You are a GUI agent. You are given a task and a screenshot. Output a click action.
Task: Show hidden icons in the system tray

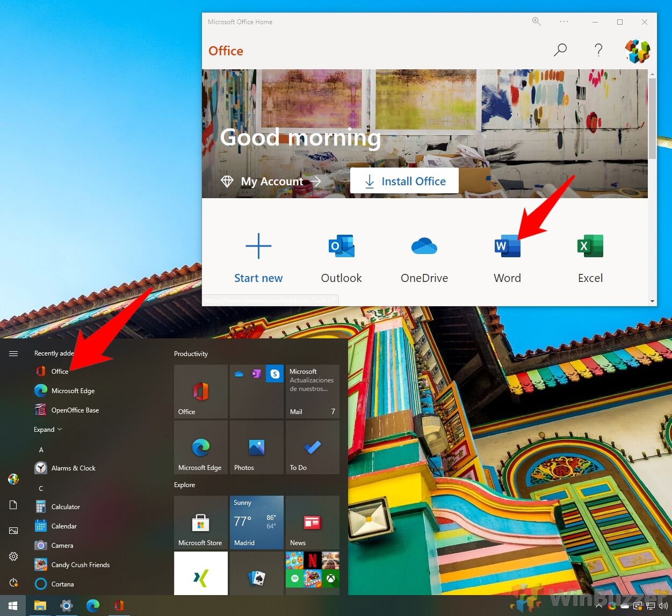599,606
